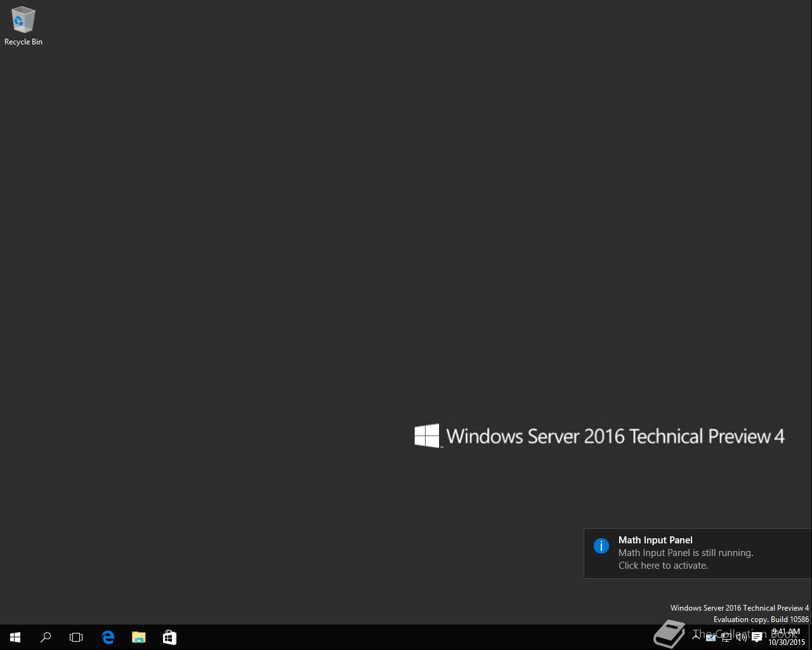Open Task View
The height and width of the screenshot is (650, 812).
pyautogui.click(x=76, y=637)
